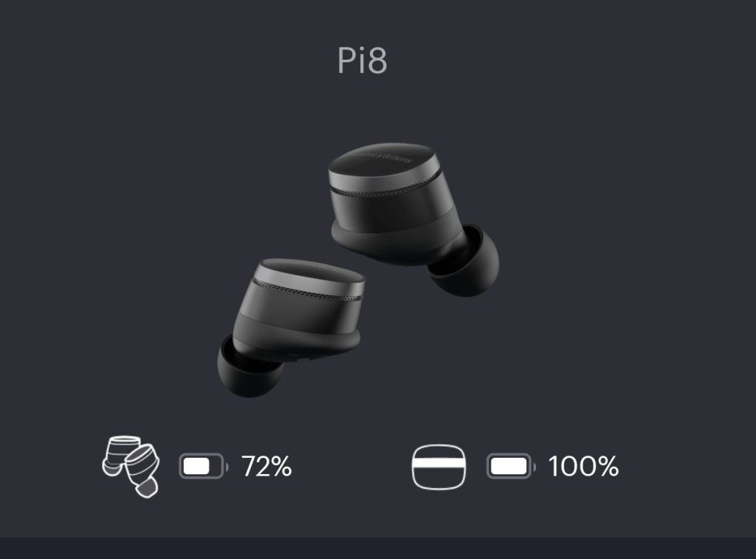Click the white fill inside earbuds battery indicator
756x559 pixels.
pos(196,467)
